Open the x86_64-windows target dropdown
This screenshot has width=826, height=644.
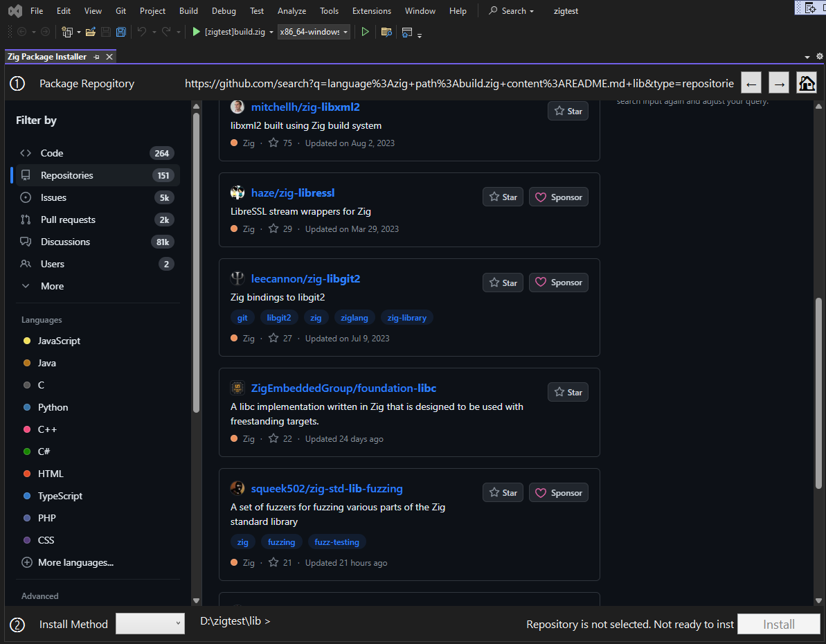coord(344,31)
